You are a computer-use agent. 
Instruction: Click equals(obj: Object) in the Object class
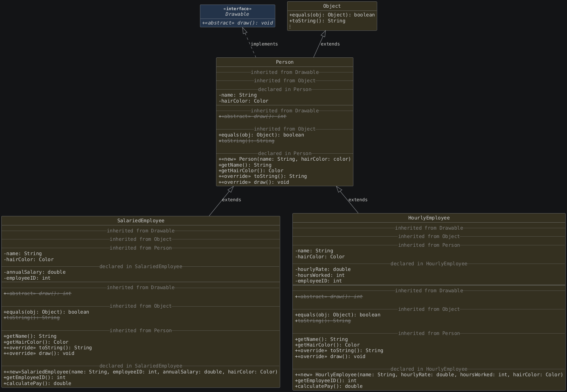pyautogui.click(x=332, y=15)
